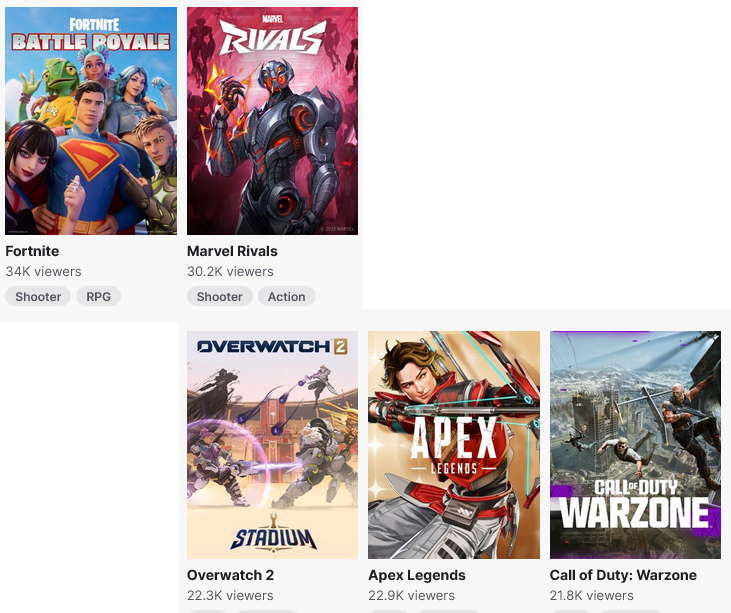Click the Stadium logo on Overwatch cover

point(273,534)
